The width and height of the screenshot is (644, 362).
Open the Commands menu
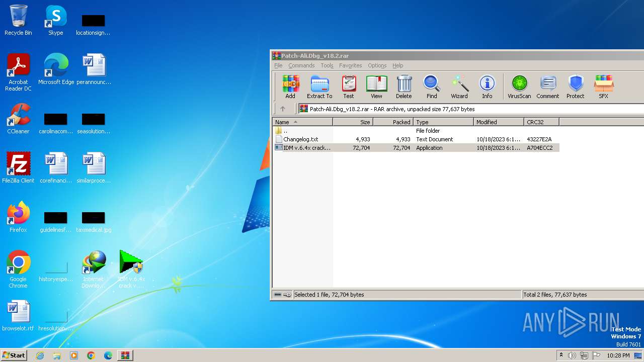tap(301, 65)
